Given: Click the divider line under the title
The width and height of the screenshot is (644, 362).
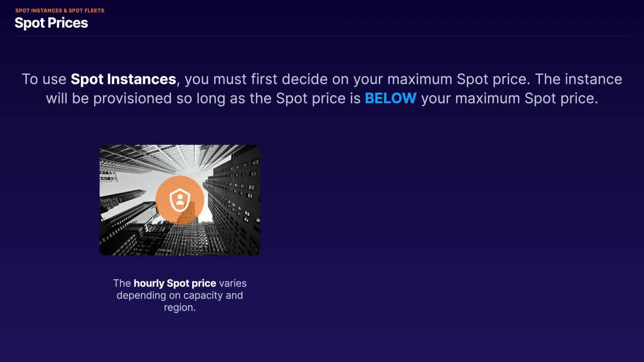Looking at the screenshot, I should click(321, 36).
